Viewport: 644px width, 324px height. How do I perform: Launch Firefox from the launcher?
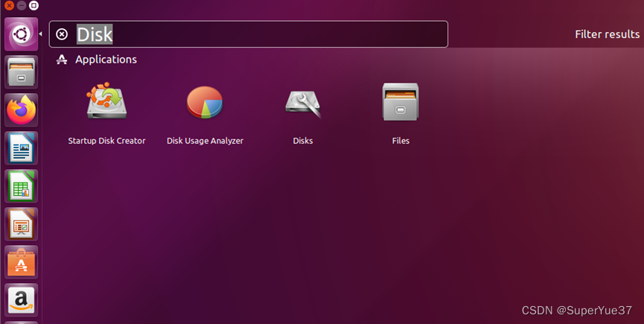pyautogui.click(x=22, y=110)
